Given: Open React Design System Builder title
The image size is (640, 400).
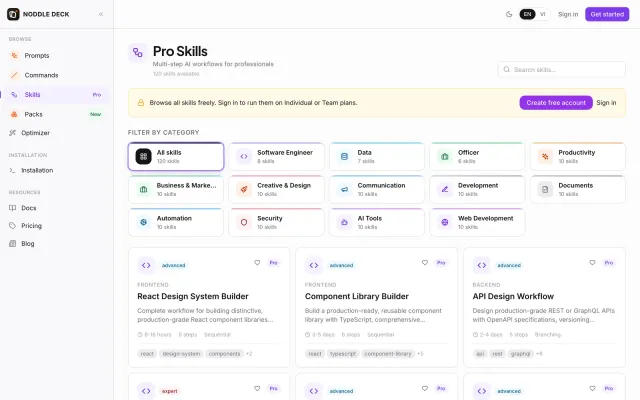Looking at the screenshot, I should tap(193, 296).
